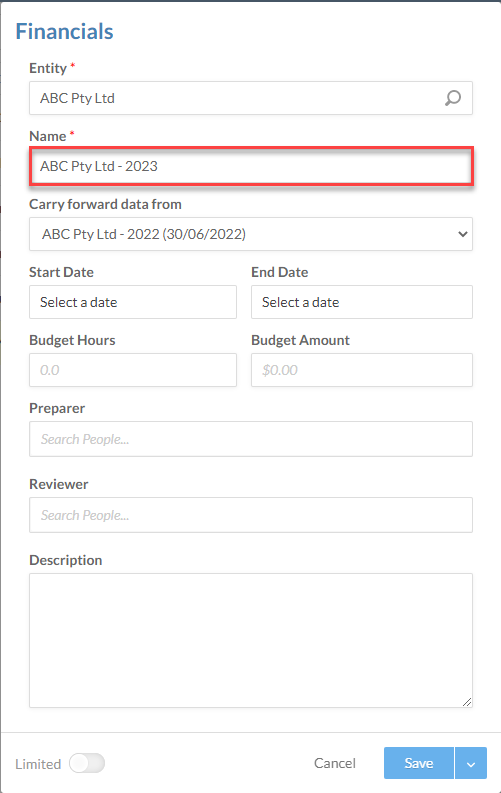
Task: Expand the Save options dropdown arrow
Action: coord(471,763)
